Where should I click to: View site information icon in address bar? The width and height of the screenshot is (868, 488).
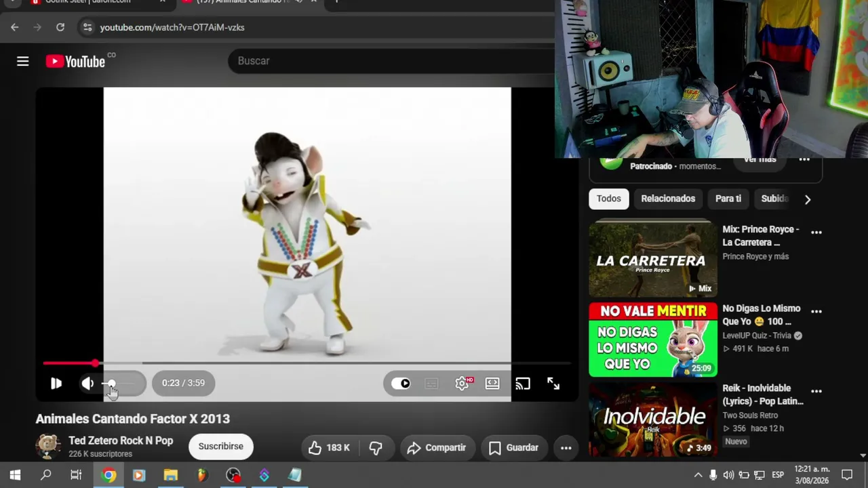[x=87, y=27]
